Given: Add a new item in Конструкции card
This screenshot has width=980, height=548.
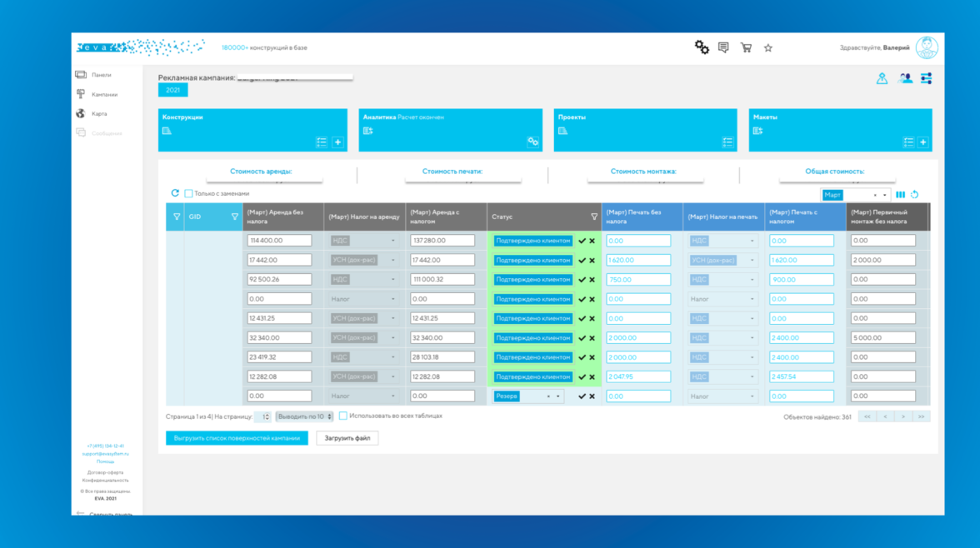Looking at the screenshot, I should pyautogui.click(x=338, y=142).
